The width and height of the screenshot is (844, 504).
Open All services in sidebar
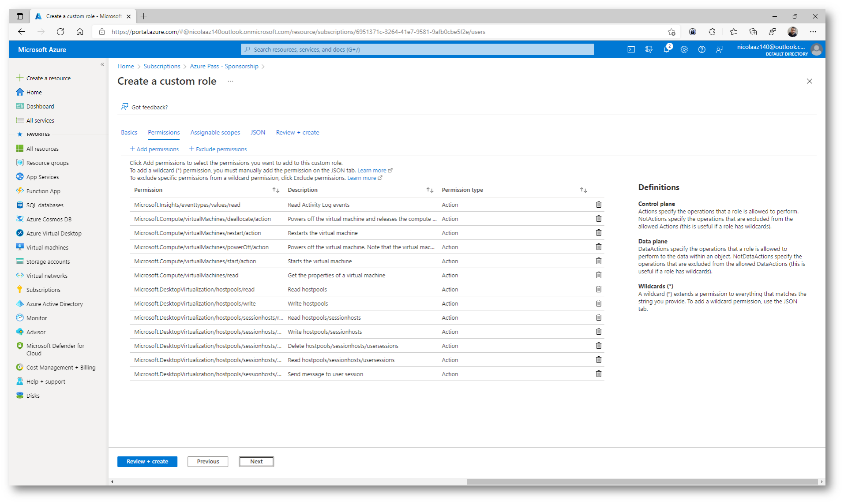coord(40,120)
